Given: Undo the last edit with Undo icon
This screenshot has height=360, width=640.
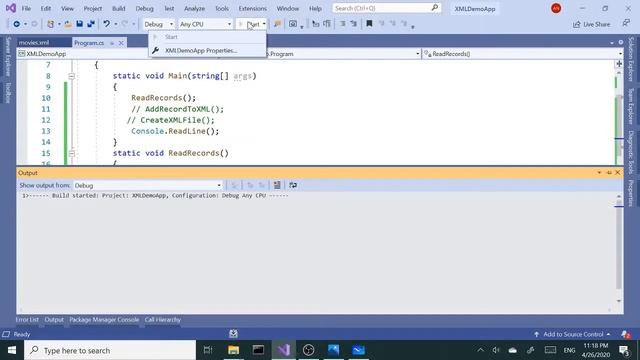Looking at the screenshot, I should (107, 24).
